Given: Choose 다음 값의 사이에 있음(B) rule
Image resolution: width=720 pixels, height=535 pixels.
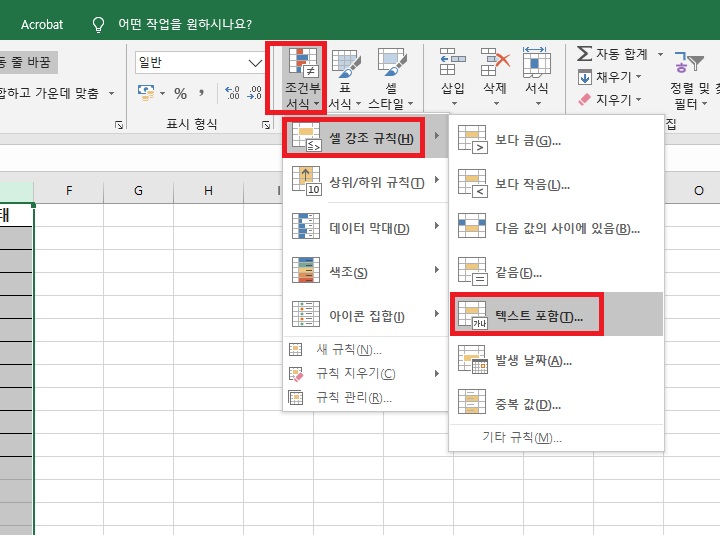Looking at the screenshot, I should [556, 228].
